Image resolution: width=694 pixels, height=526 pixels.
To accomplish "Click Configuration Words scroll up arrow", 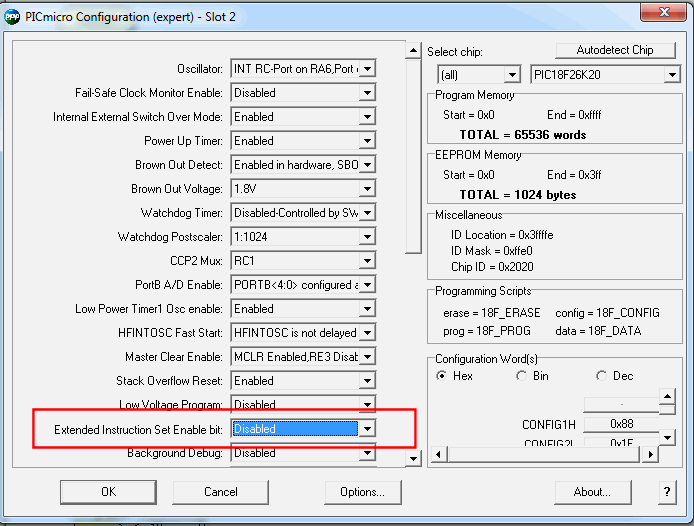I will point(667,396).
